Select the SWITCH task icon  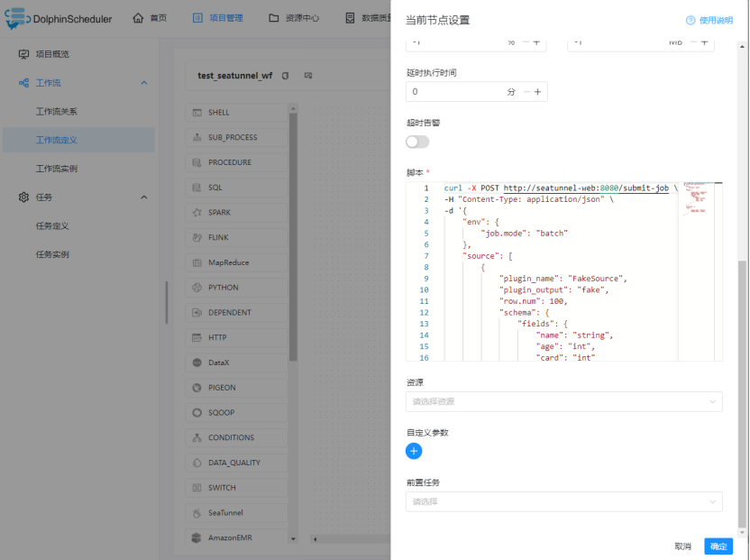coord(197,488)
